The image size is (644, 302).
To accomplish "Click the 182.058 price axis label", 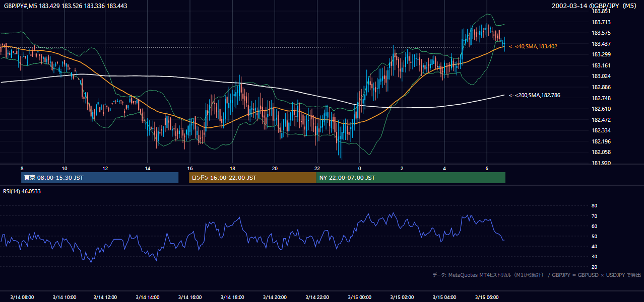I will pos(601,153).
